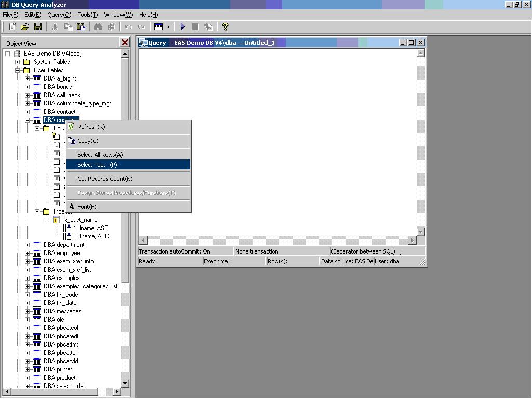This screenshot has height=399, width=532.
Task: Select the DBA.examples_categories_list table
Action: click(81, 286)
